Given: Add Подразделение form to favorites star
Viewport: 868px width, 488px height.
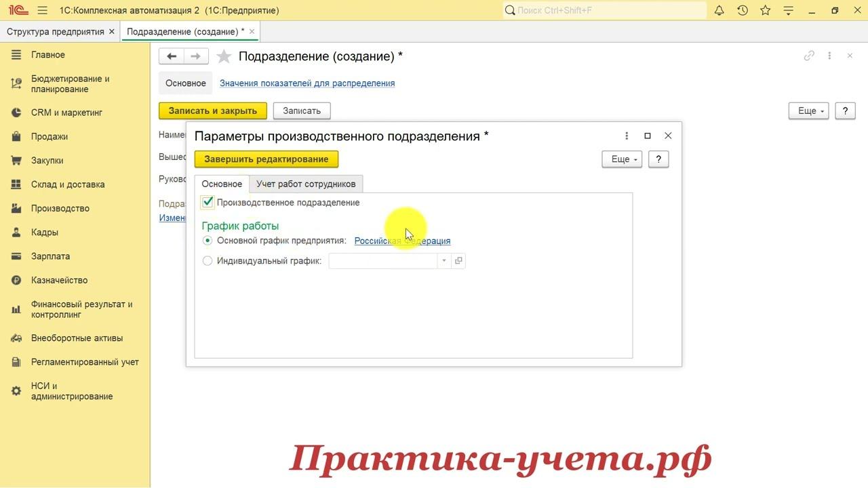Looking at the screenshot, I should (224, 56).
